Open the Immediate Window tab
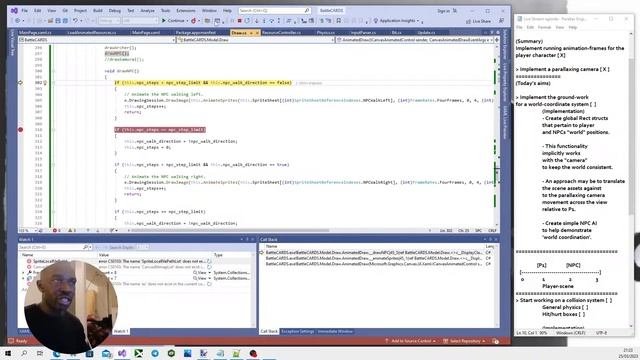The width and height of the screenshot is (640, 360). point(335,331)
